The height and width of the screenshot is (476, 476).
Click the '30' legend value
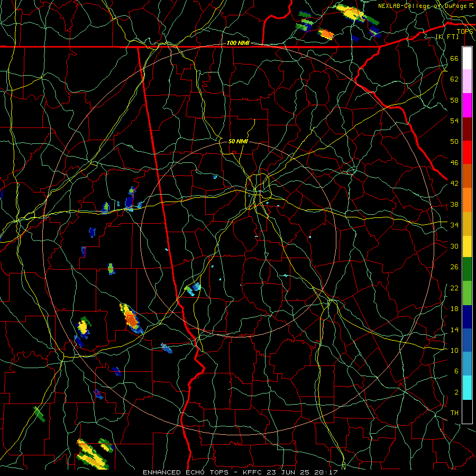[x=454, y=246]
